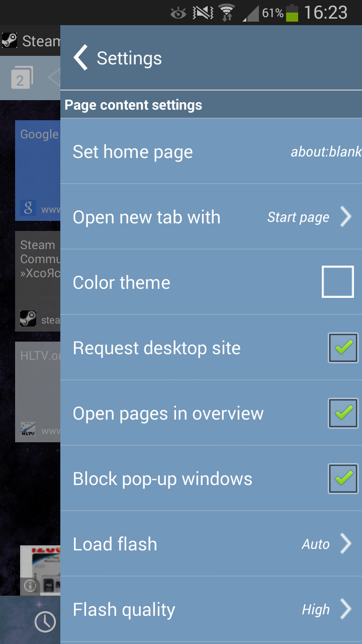Open the Steam Community tab thumbnail
Image resolution: width=362 pixels, height=644 pixels.
point(38,281)
